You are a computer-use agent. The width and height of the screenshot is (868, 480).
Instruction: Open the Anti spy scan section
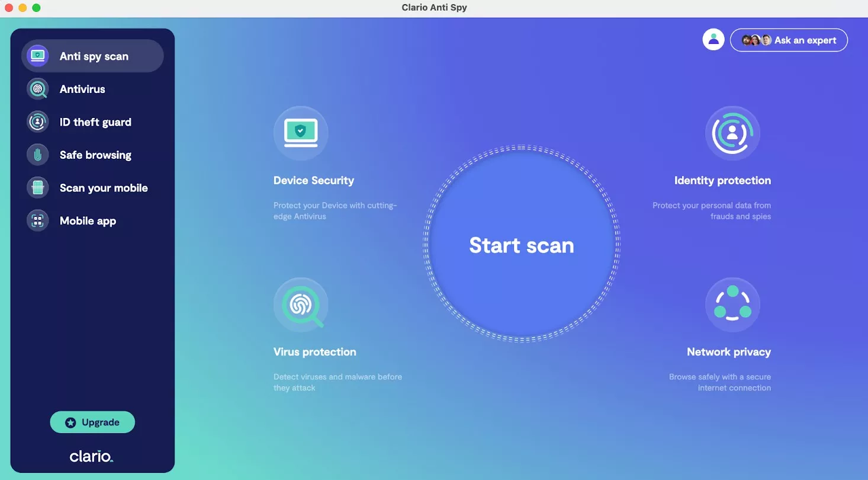tap(92, 56)
